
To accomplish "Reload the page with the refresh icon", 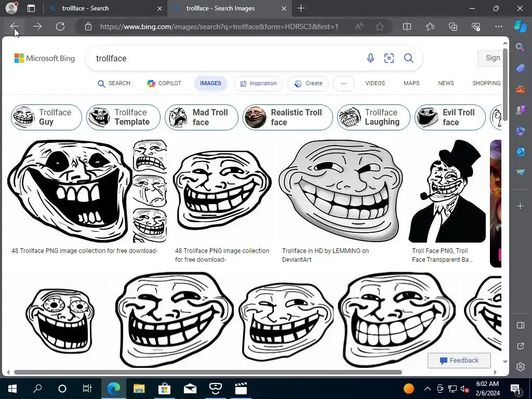I will click(x=60, y=26).
